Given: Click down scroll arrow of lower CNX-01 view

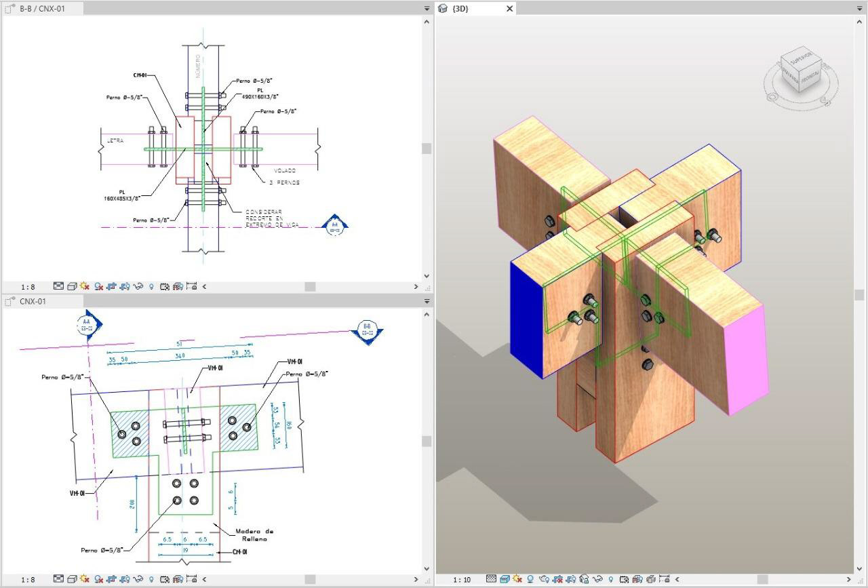Looking at the screenshot, I should [x=427, y=568].
